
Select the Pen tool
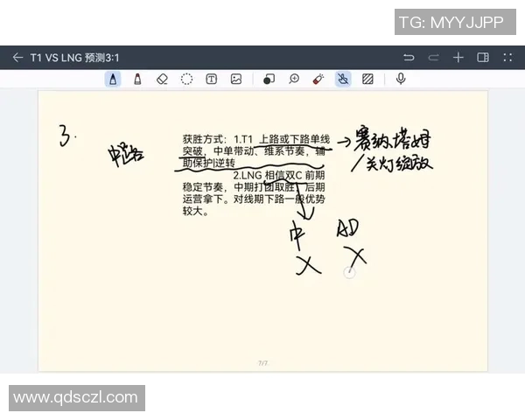pyautogui.click(x=113, y=80)
